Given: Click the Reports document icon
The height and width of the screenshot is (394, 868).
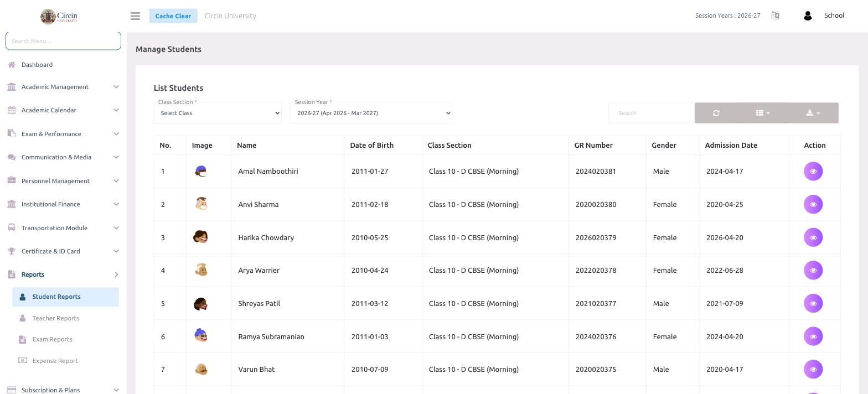Looking at the screenshot, I should [12, 274].
